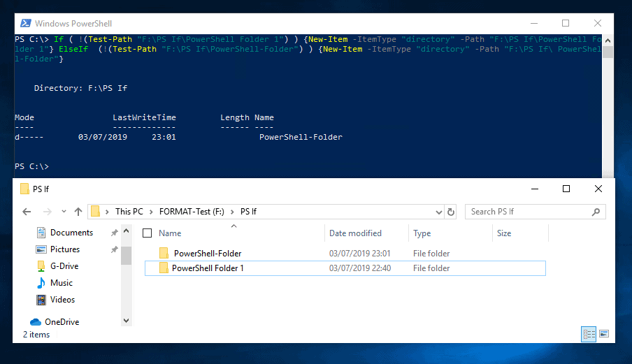Close the PS If Explorer window
The height and width of the screenshot is (364, 632).
598,189
